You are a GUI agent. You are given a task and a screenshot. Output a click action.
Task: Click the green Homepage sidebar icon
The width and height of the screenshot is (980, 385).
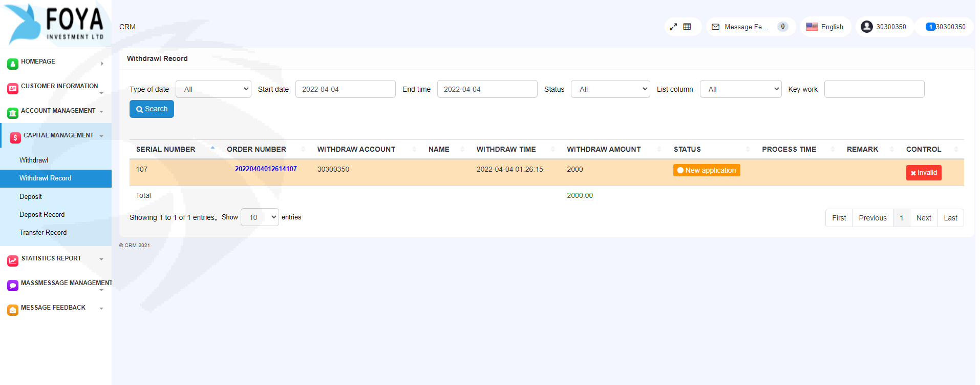[13, 64]
